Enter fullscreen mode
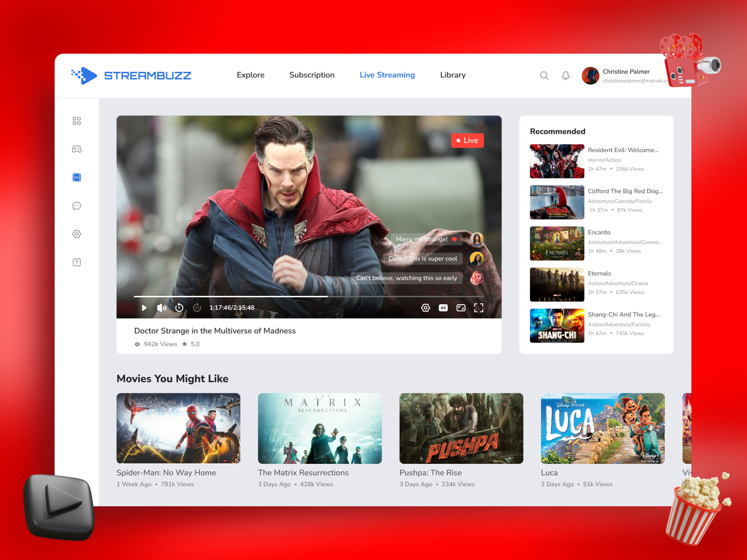 pos(479,308)
